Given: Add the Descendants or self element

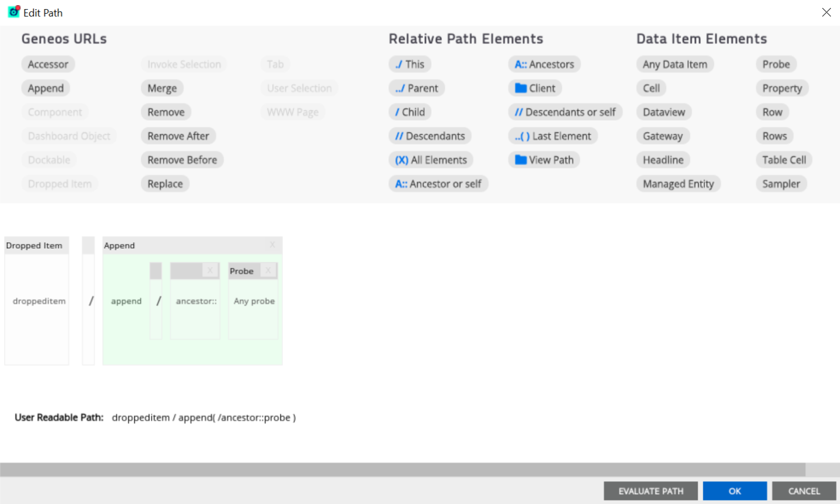Looking at the screenshot, I should tap(565, 113).
